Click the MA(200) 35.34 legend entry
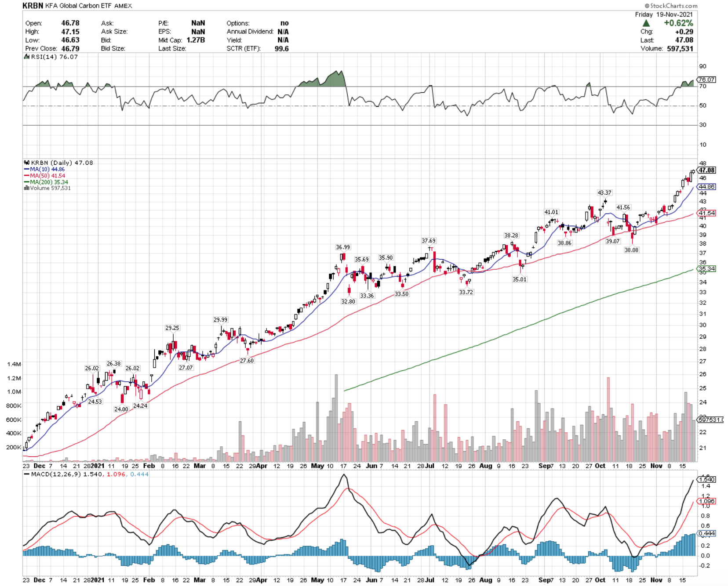This screenshot has width=728, height=586. pyautogui.click(x=46, y=182)
